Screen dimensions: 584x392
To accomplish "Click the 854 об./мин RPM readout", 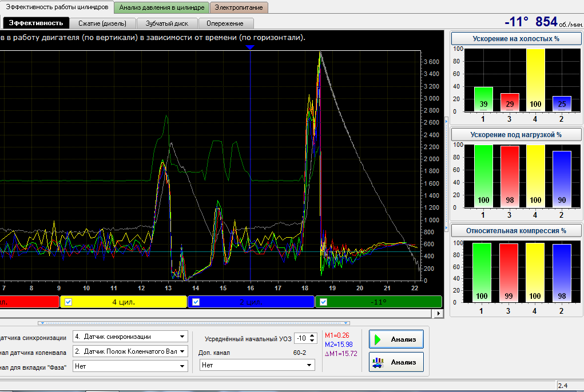I will pos(559,22).
